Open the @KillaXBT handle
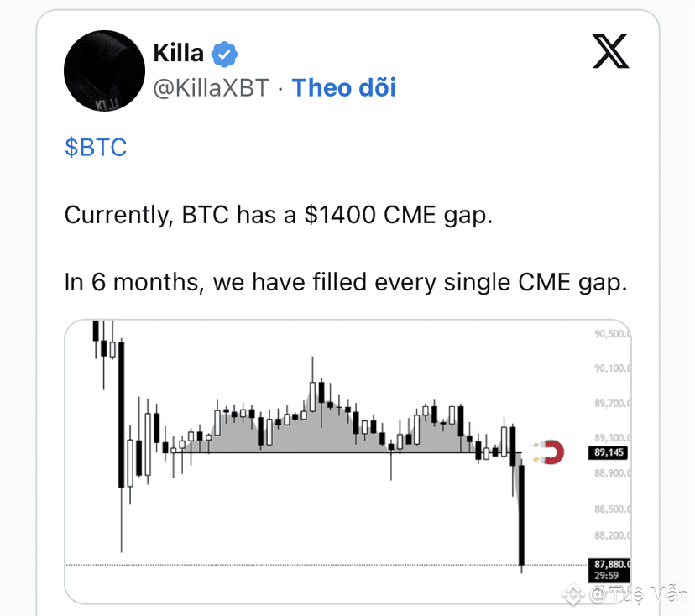Image resolution: width=695 pixels, height=616 pixels. coord(210,87)
